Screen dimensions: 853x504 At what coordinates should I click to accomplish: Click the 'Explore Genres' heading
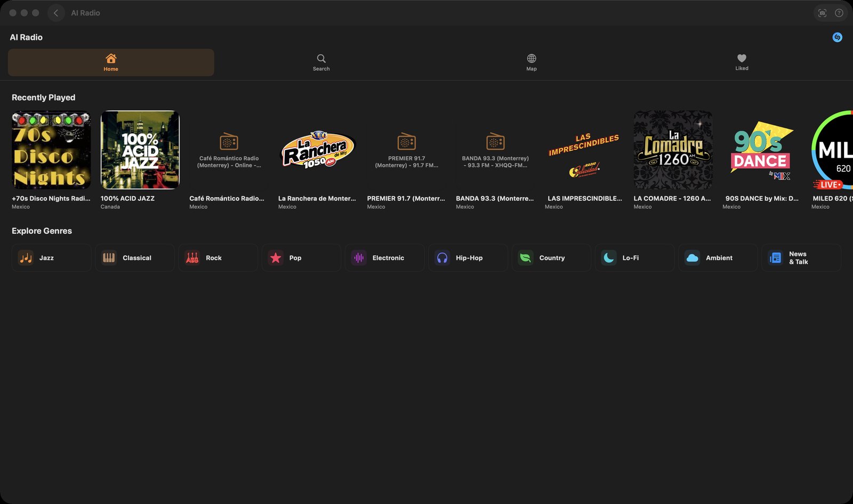[42, 231]
